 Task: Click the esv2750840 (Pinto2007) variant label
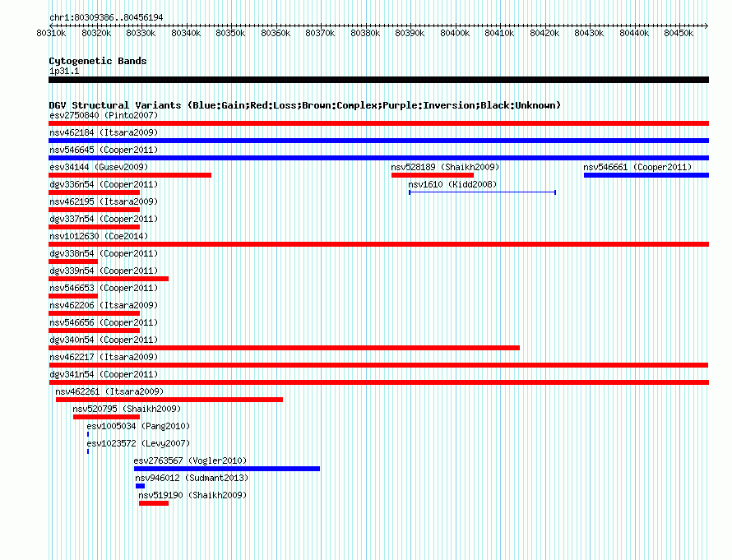104,115
